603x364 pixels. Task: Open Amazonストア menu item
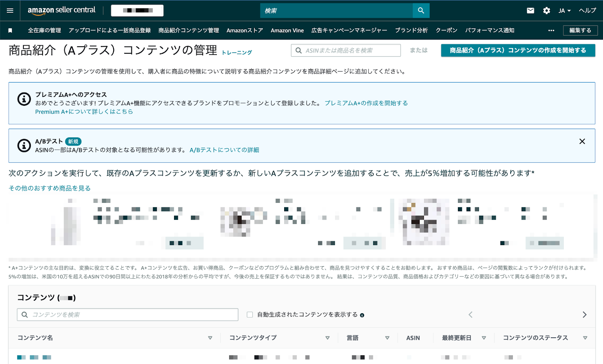pos(245,30)
